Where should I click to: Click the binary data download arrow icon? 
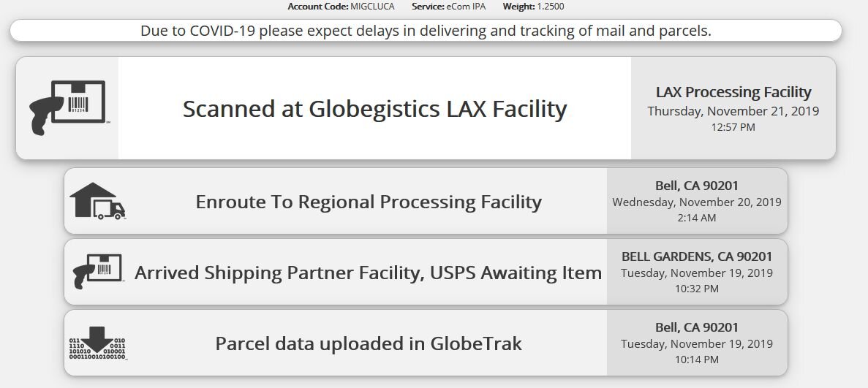[x=97, y=343]
